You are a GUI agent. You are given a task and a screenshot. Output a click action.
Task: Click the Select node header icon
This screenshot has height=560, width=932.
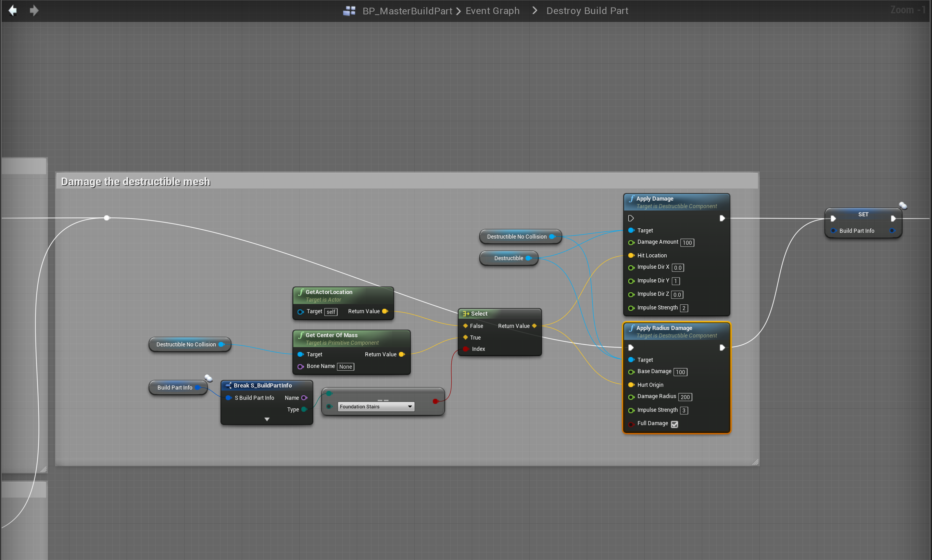pos(466,314)
